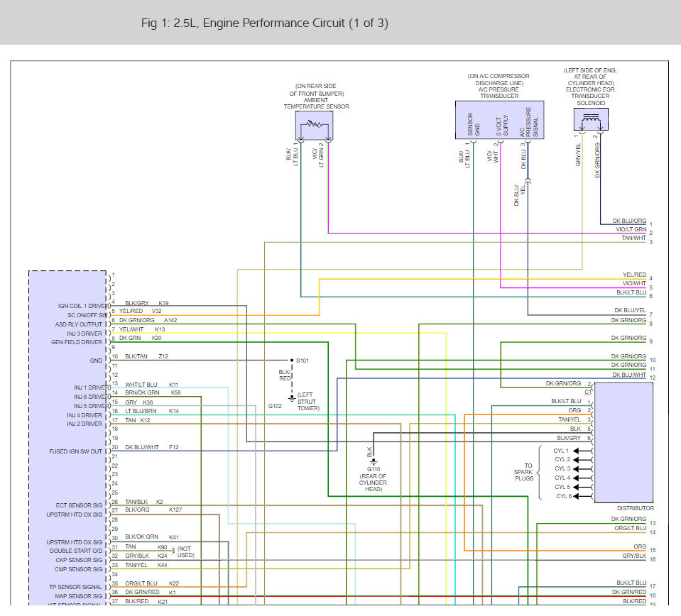The width and height of the screenshot is (681, 616).
Task: Click the TP SENSOR SIGNAL label
Action: (75, 587)
